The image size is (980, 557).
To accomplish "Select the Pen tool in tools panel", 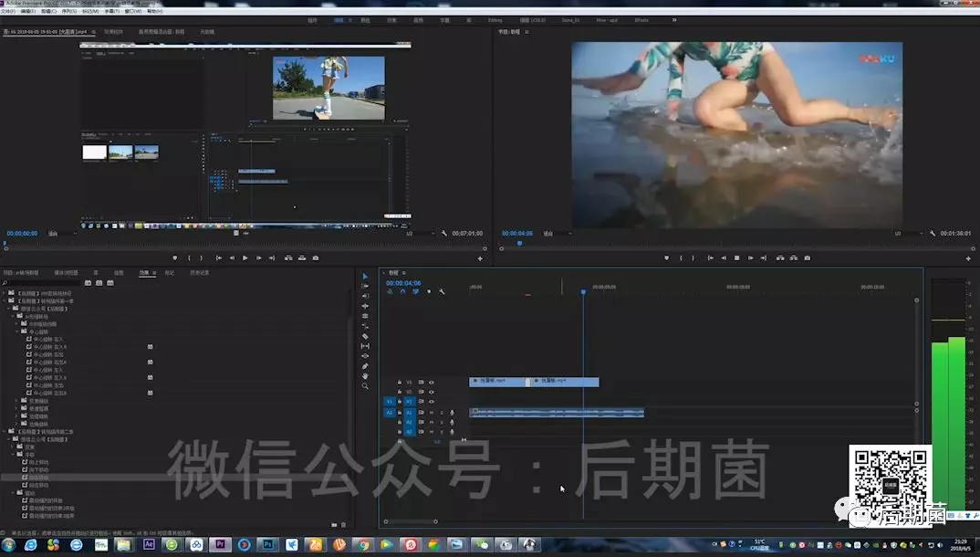I will [365, 366].
